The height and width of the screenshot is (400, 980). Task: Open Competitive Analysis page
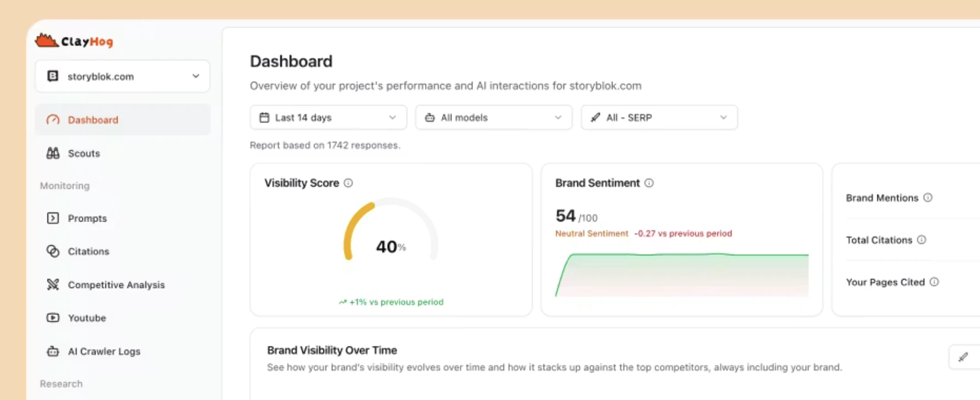pos(122,285)
